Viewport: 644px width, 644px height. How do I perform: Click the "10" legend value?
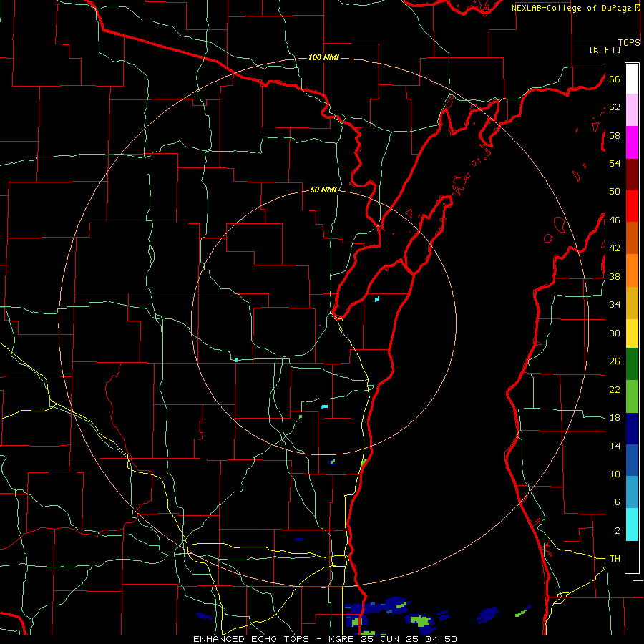click(x=615, y=474)
